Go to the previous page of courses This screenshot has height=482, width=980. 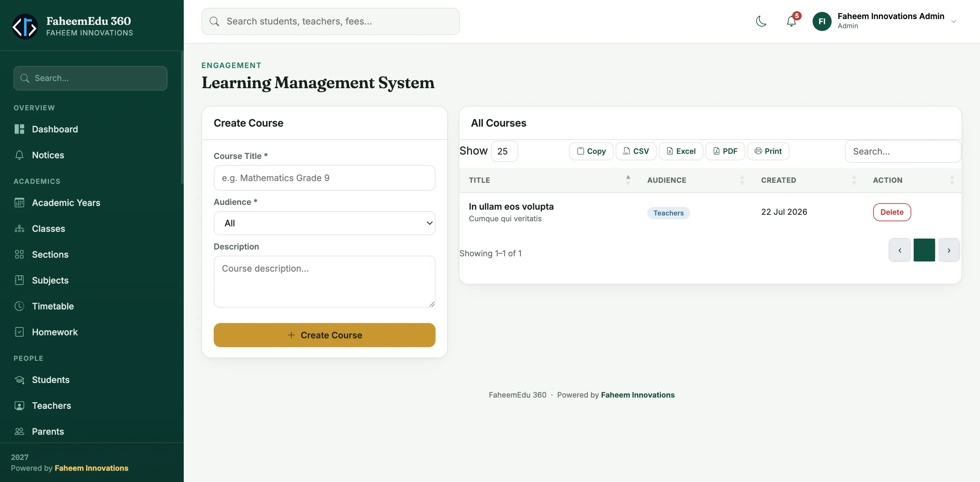[x=900, y=250]
